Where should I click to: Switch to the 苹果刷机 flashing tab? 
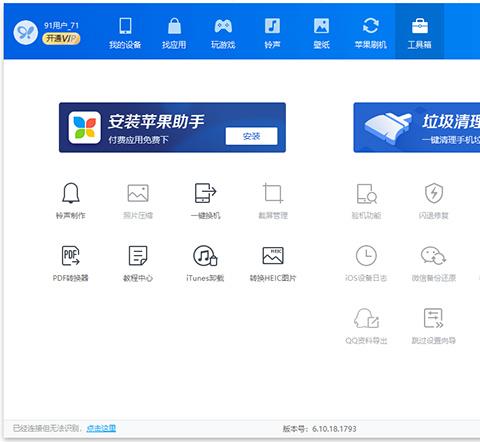pos(371,33)
